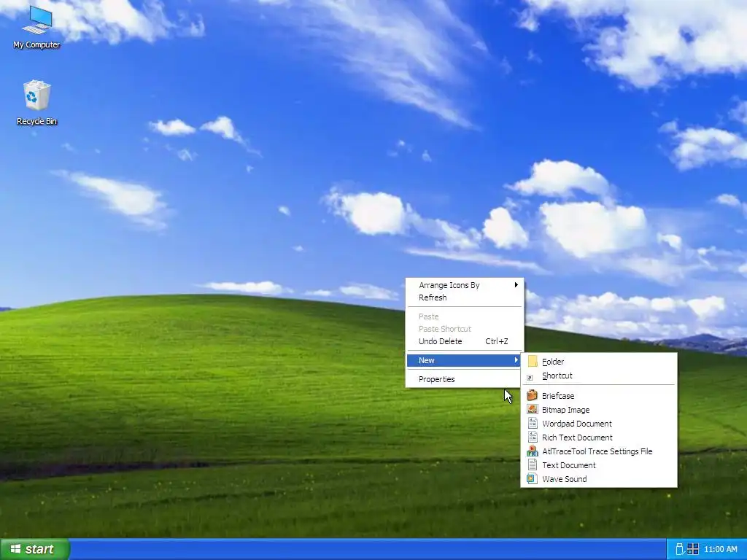Click the Folder icon in New submenu
Image resolution: width=747 pixels, height=560 pixels.
click(x=532, y=362)
